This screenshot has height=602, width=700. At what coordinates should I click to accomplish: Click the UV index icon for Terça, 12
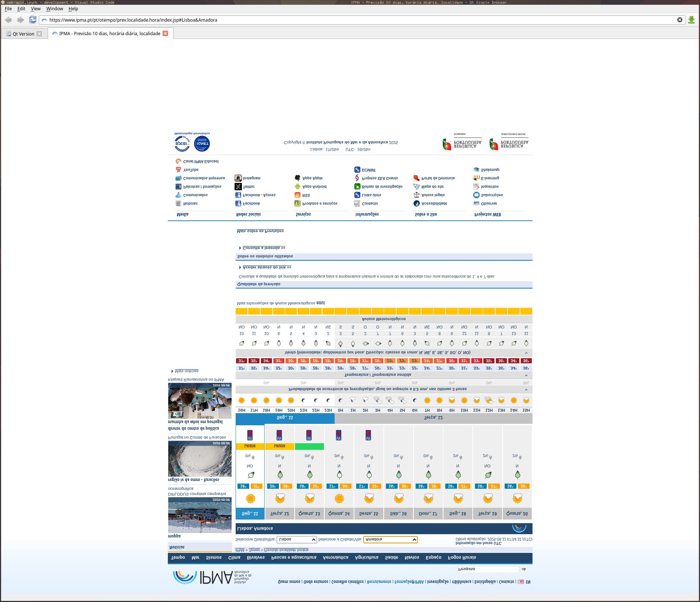click(279, 435)
